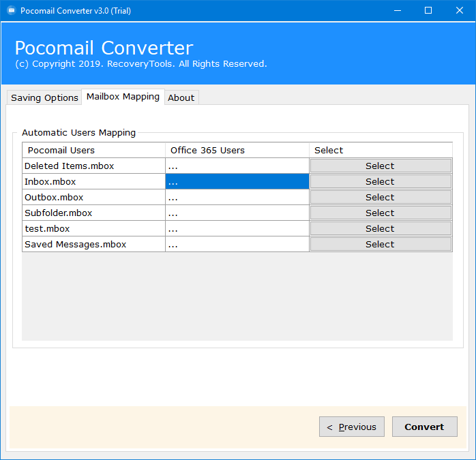
Task: Click Select button for Outbox.mbox row
Action: pos(381,197)
